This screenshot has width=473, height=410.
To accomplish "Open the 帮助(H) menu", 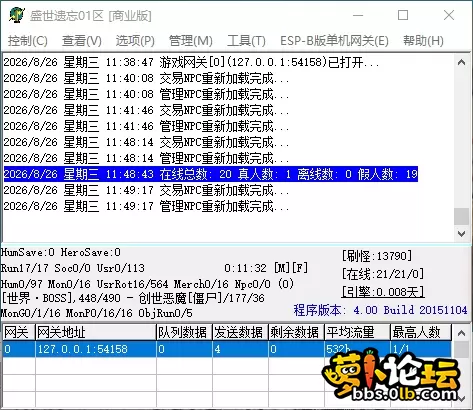I will [423, 41].
